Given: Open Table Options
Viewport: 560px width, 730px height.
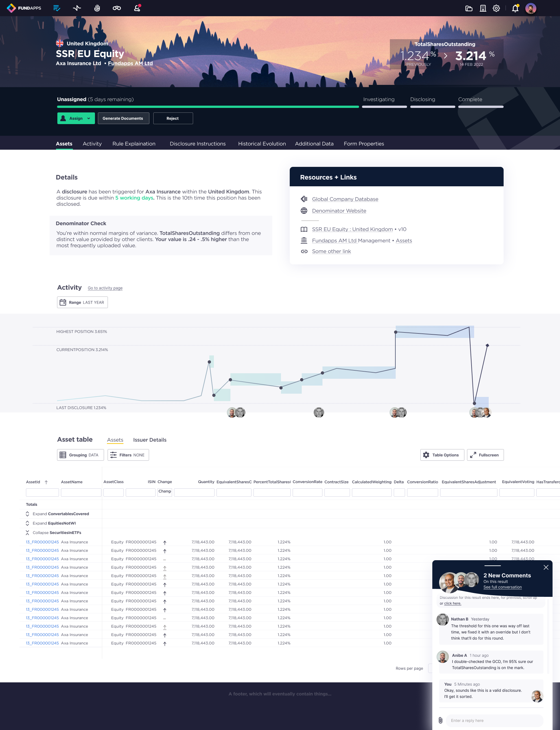Looking at the screenshot, I should [x=442, y=455].
